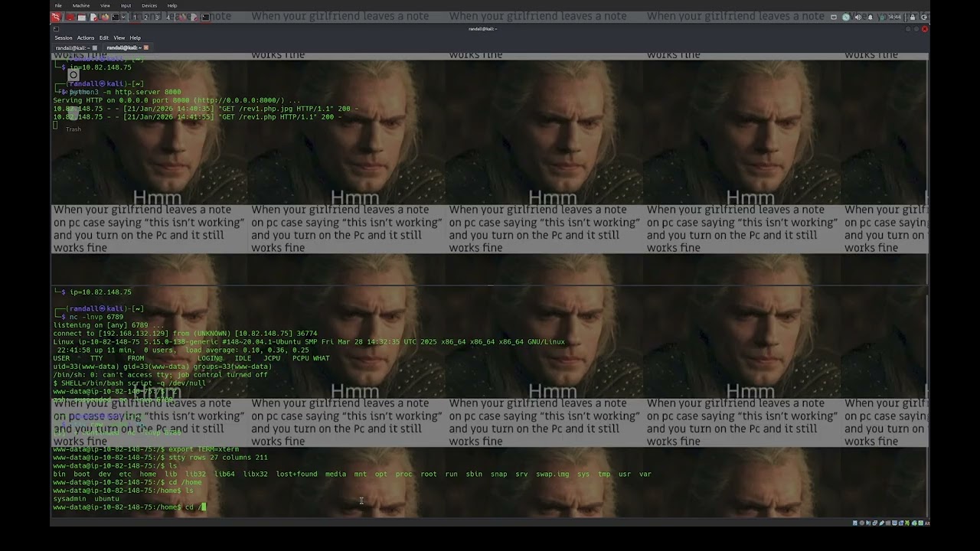This screenshot has width=980, height=551.
Task: Switch to workspace 3
Action: click(157, 17)
